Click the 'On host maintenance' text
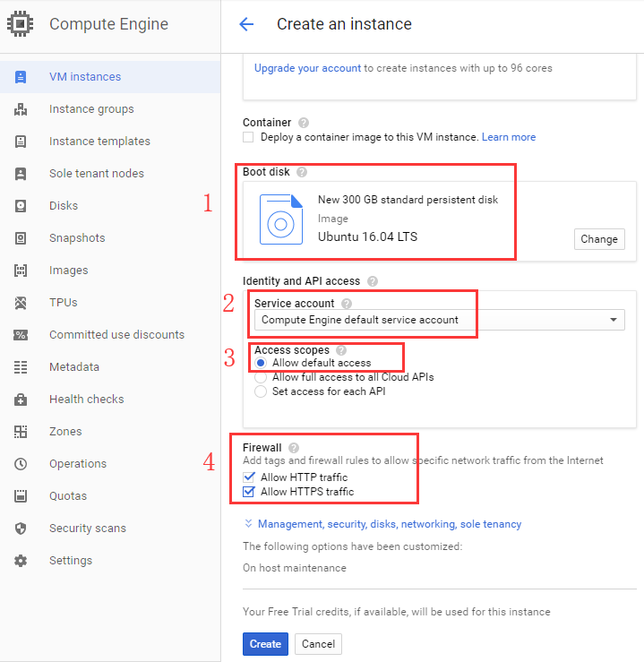Viewport: 644px width, 662px height. pos(295,568)
